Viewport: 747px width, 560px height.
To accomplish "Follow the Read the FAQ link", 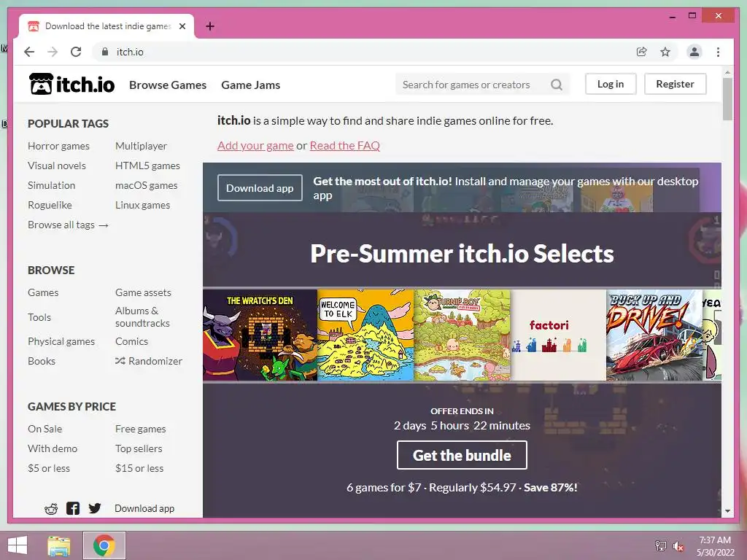I will pos(345,145).
